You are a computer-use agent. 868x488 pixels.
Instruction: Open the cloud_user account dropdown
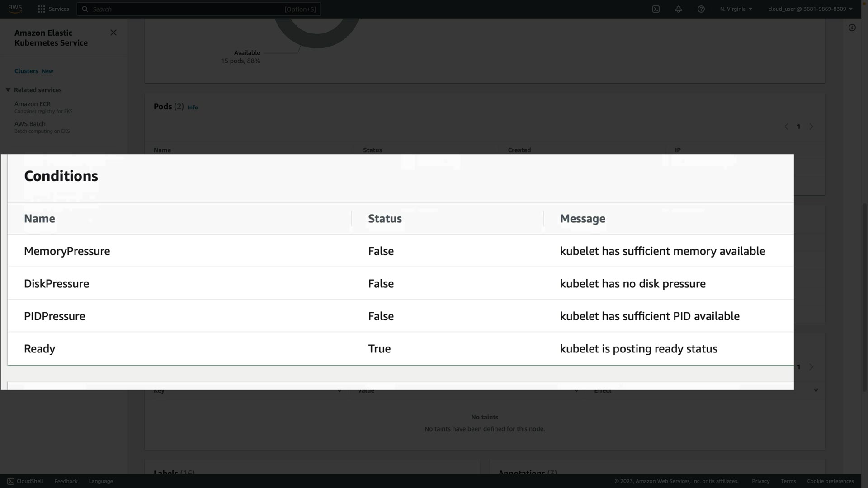(810, 9)
